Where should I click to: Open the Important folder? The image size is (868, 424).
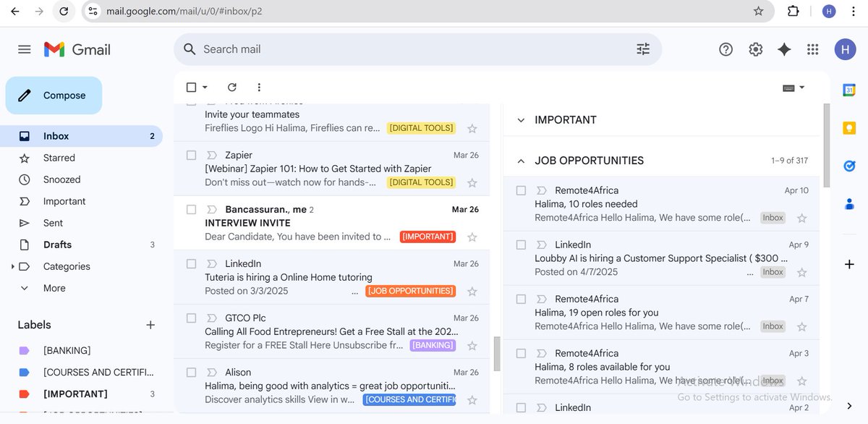point(81,201)
